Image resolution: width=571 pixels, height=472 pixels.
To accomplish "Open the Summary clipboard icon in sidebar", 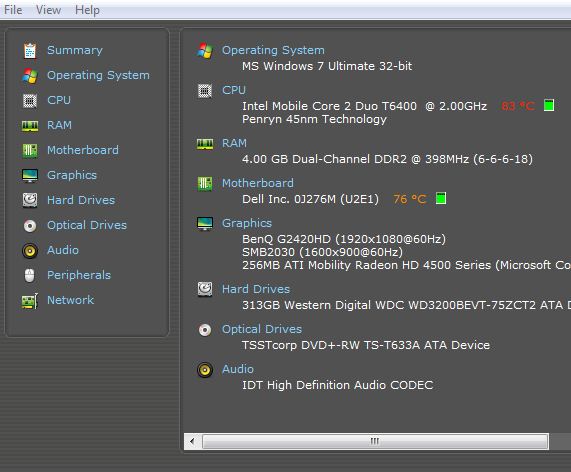I will (30, 51).
